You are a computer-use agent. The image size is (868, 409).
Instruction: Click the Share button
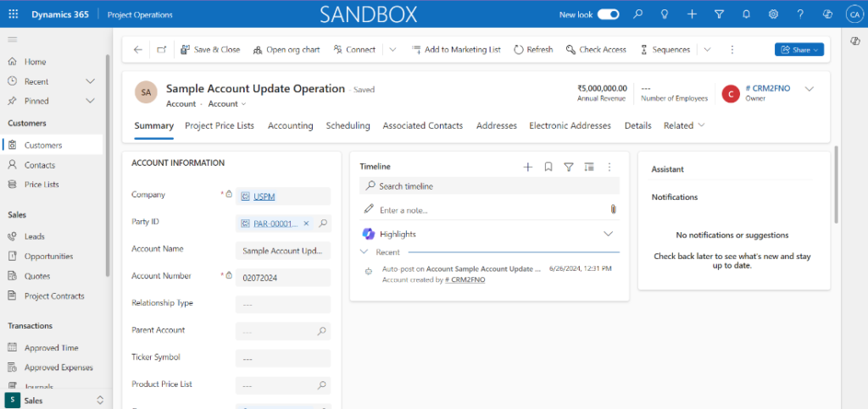click(798, 50)
